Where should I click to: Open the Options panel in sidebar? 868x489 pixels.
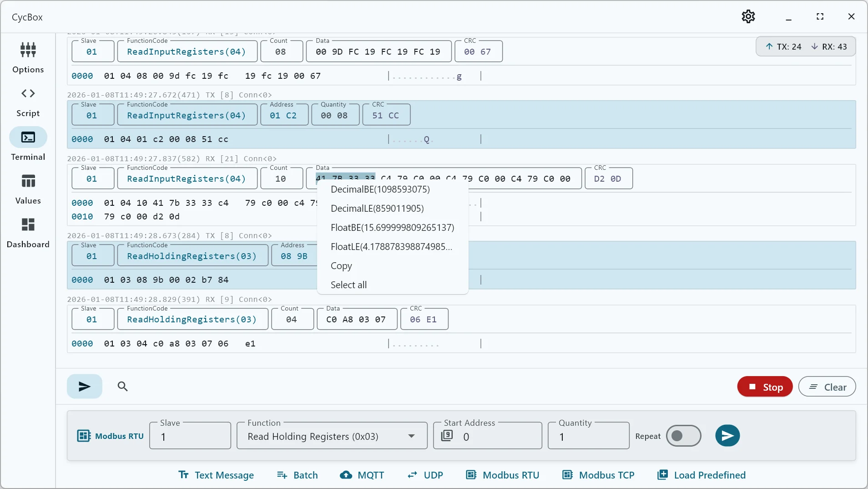tap(28, 58)
